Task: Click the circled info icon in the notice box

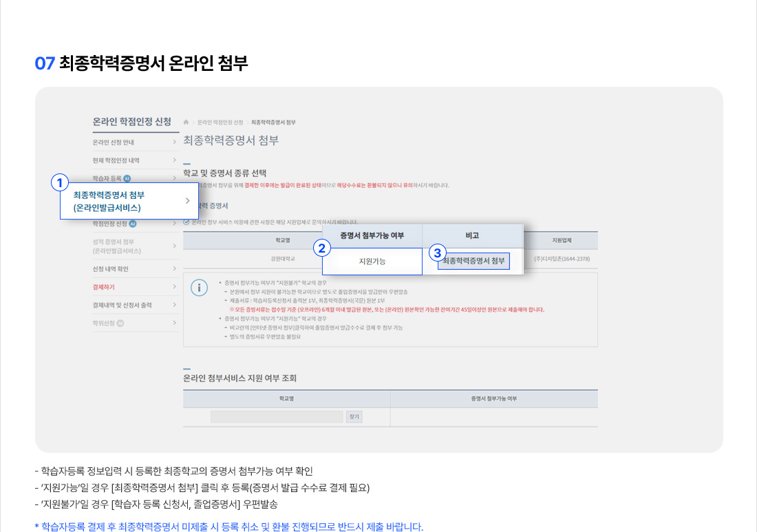Action: pyautogui.click(x=199, y=288)
